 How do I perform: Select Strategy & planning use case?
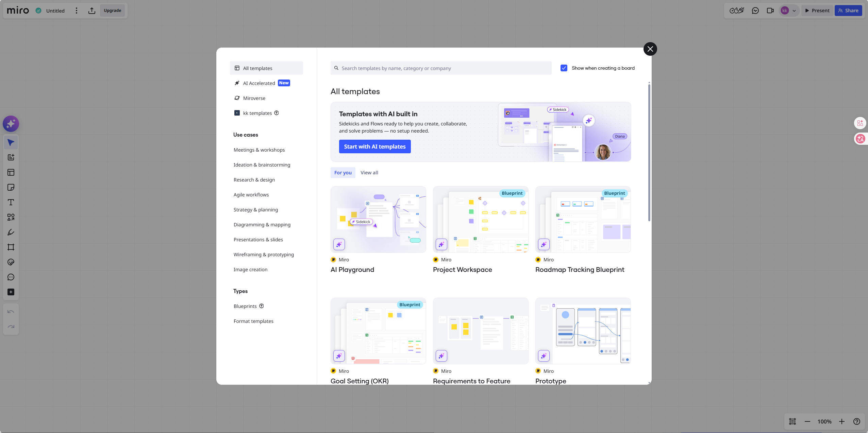pos(256,210)
